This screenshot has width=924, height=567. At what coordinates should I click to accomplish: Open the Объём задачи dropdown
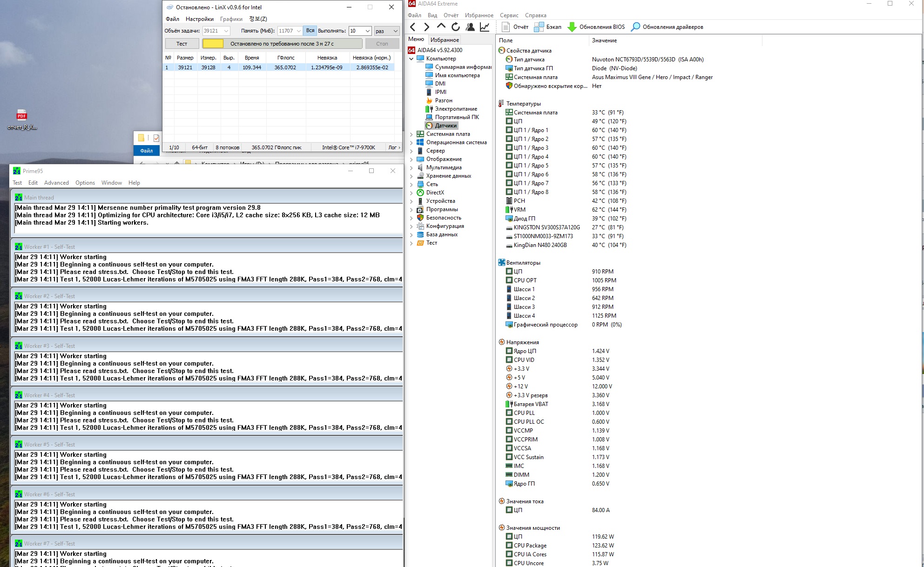click(226, 31)
